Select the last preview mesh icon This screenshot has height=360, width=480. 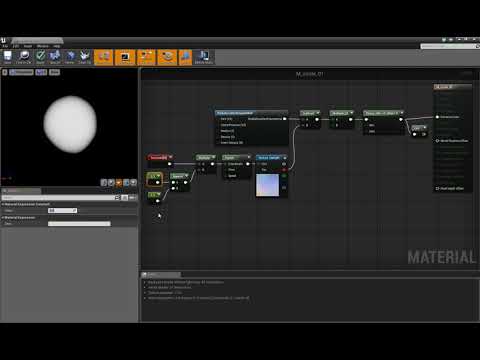tap(133, 182)
